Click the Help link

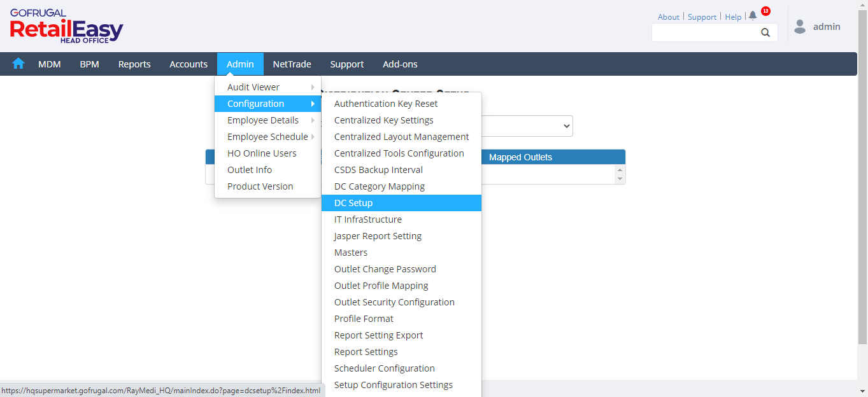733,17
